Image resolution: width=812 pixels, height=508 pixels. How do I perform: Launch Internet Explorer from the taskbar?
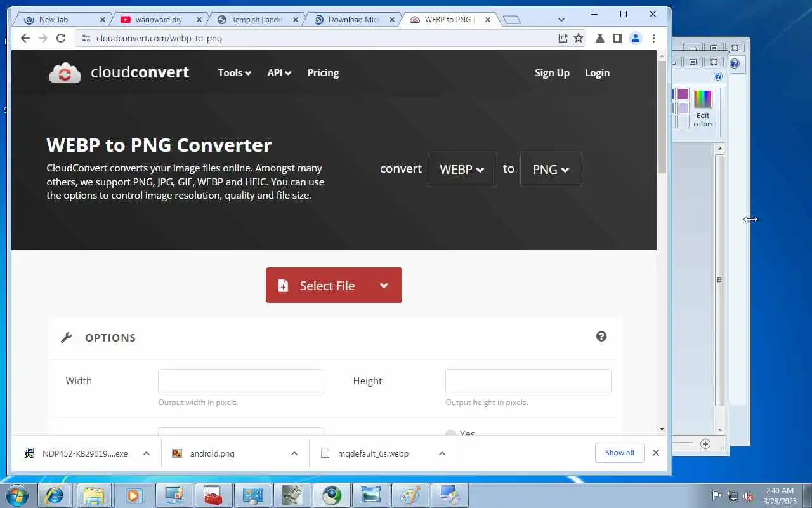(54, 495)
